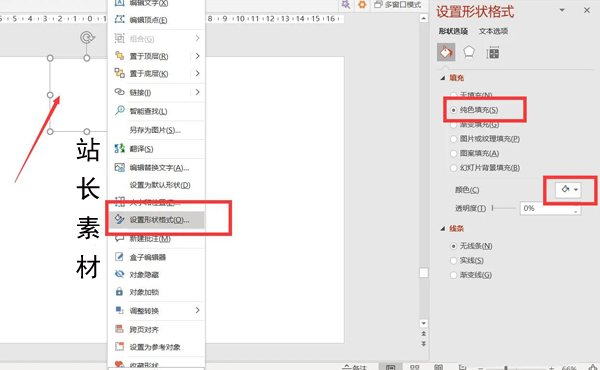Screen dimensions: 600x370
Task: Open 盒子编辑器 from context menu
Action: [156, 257]
